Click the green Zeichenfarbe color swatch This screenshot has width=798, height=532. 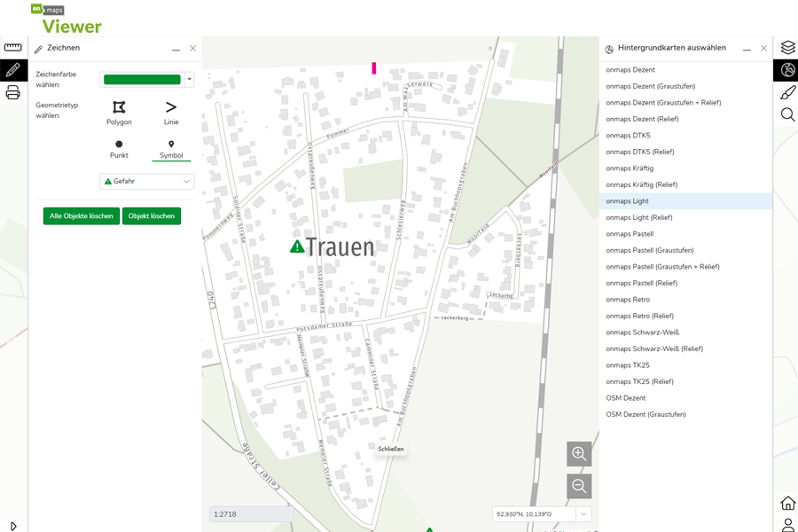click(142, 79)
